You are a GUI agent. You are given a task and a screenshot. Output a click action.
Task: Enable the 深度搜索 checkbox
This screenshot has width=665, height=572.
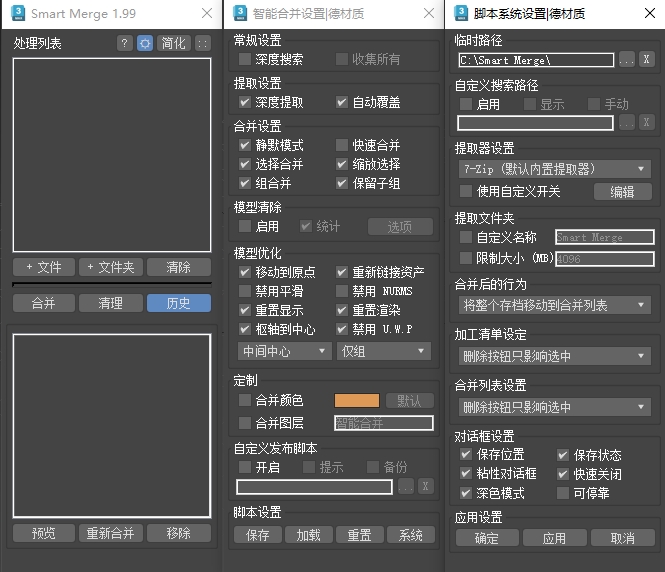tap(245, 59)
